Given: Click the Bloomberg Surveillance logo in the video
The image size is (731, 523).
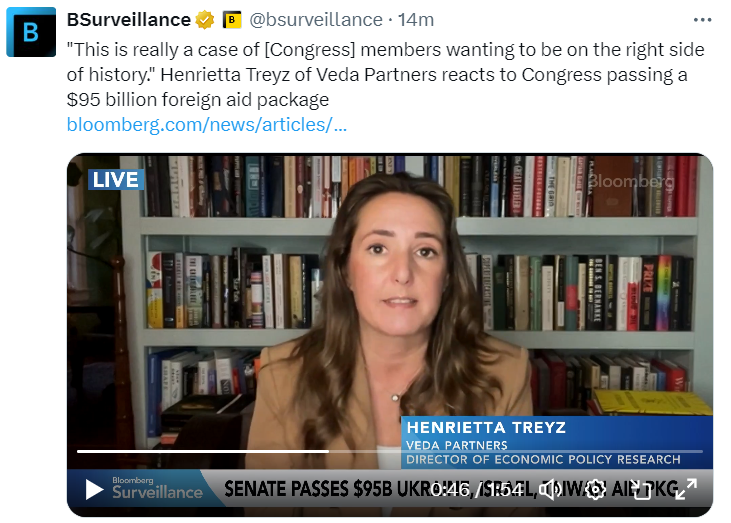Looking at the screenshot, I should click(157, 488).
